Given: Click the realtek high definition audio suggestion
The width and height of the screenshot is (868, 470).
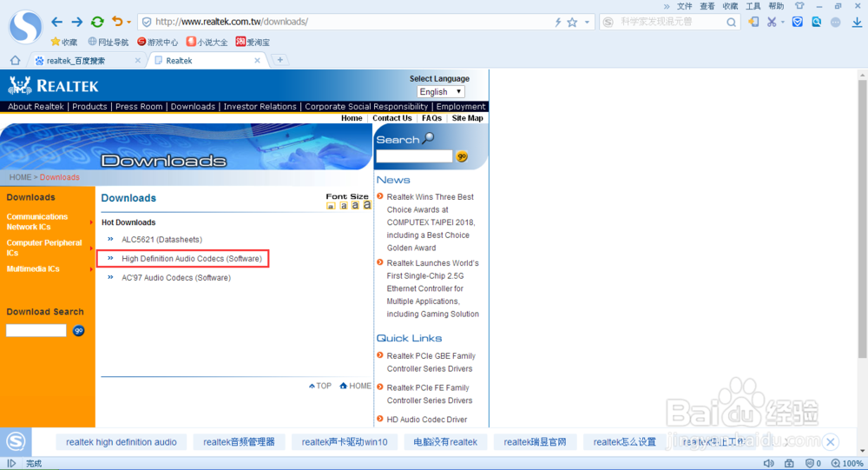Looking at the screenshot, I should tap(122, 441).
